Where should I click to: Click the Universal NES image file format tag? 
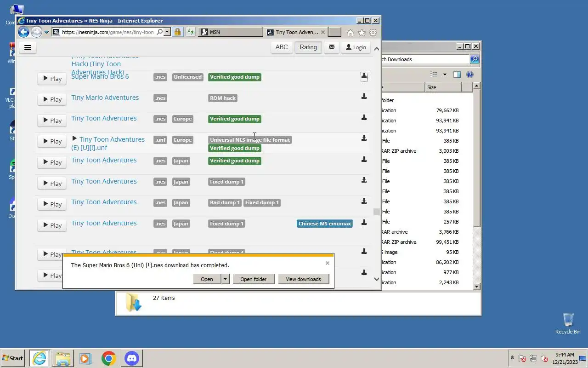click(250, 140)
